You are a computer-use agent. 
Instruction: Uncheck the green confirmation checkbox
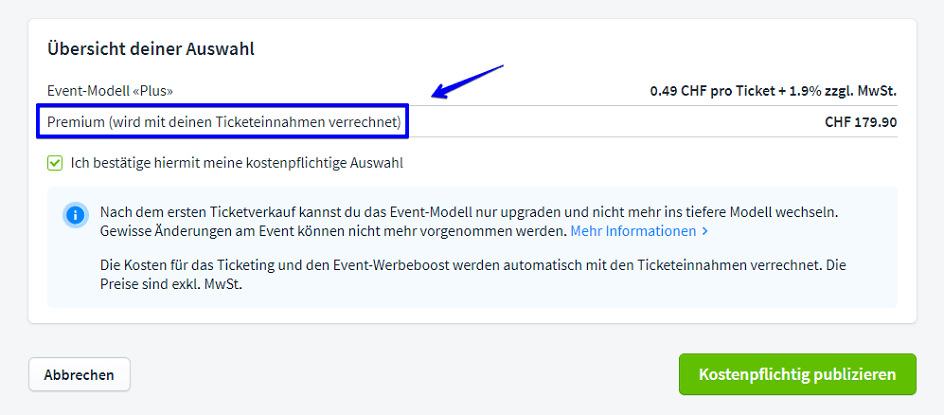coord(55,163)
